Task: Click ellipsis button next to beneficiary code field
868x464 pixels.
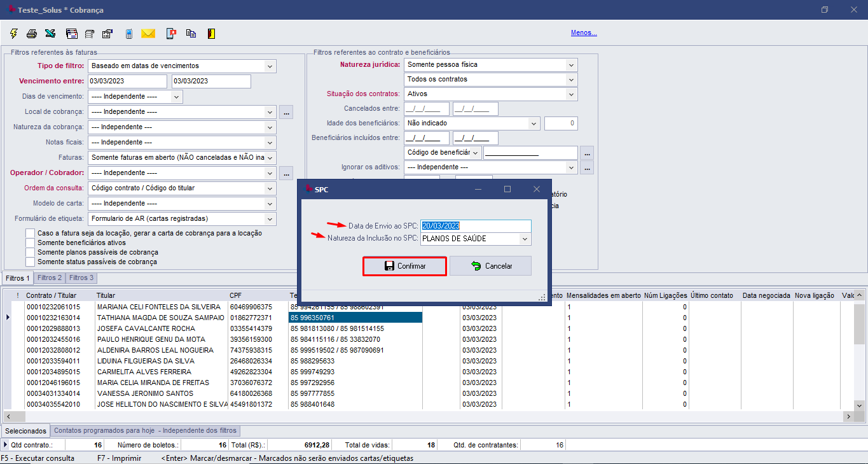Action: click(587, 153)
